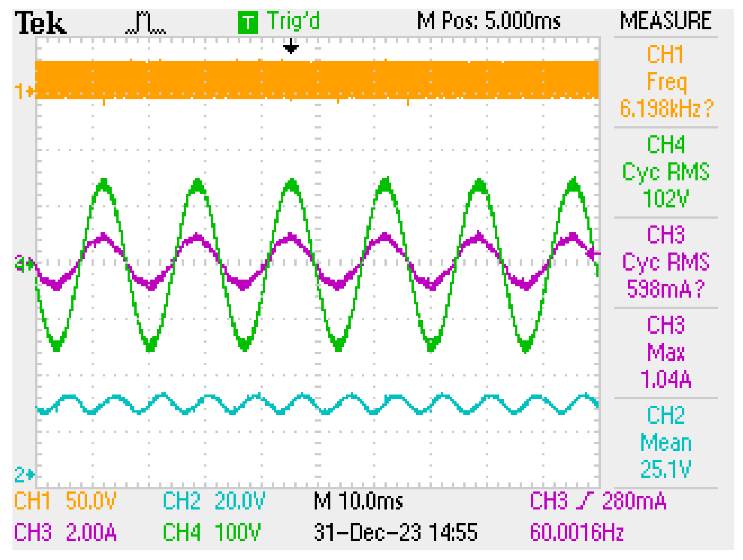This screenshot has height=560, width=743.
Task: Click the CH1 50.0V scale readout
Action: point(65,501)
